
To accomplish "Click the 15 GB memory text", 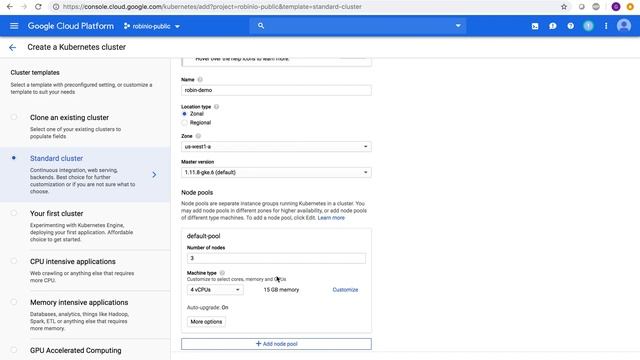I will 281,290.
